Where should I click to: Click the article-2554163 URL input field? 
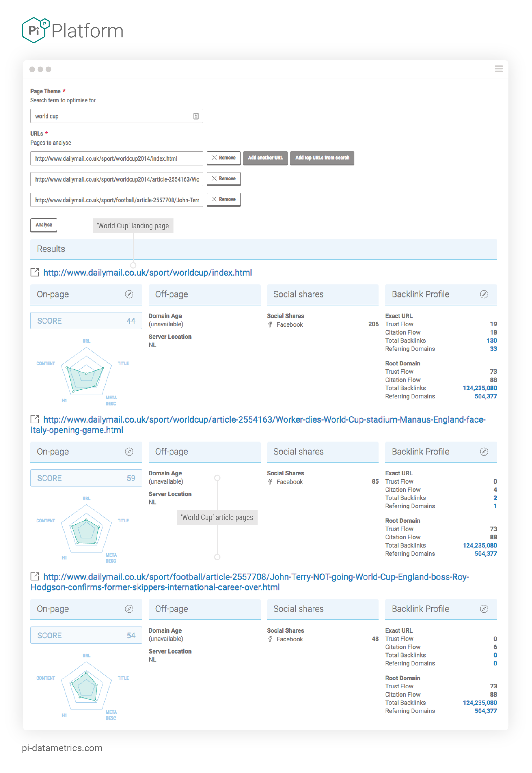117,179
